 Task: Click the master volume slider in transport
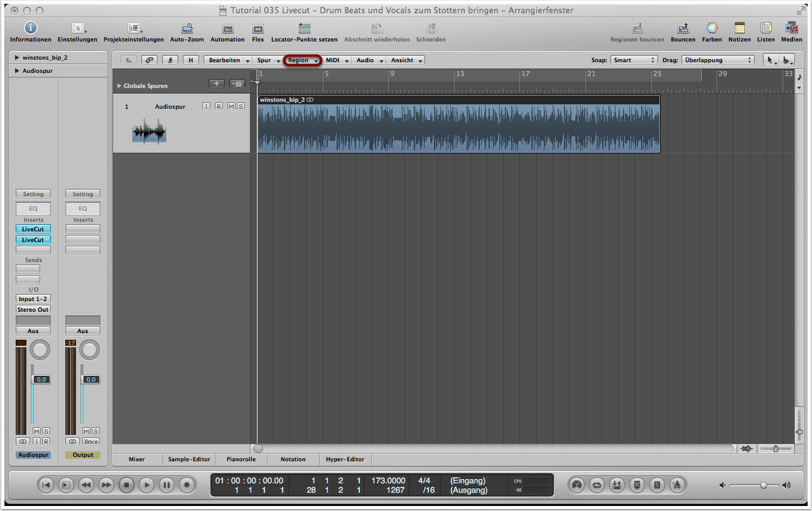pyautogui.click(x=754, y=485)
